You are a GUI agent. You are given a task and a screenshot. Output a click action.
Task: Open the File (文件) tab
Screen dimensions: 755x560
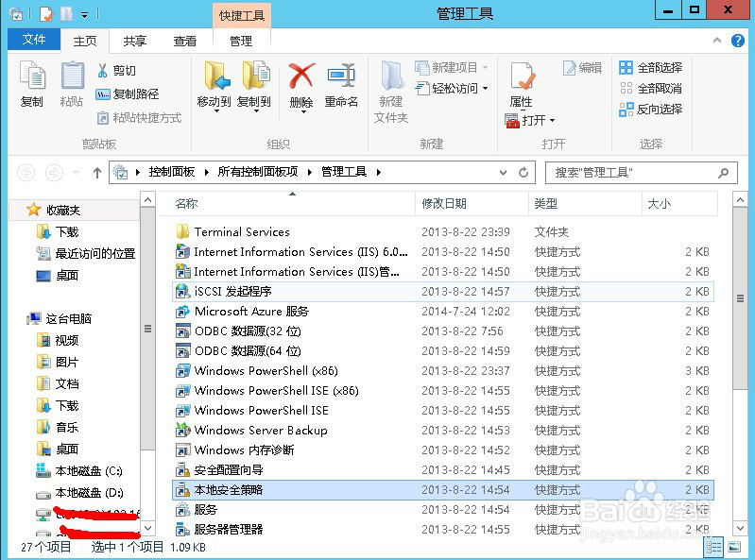coord(34,40)
